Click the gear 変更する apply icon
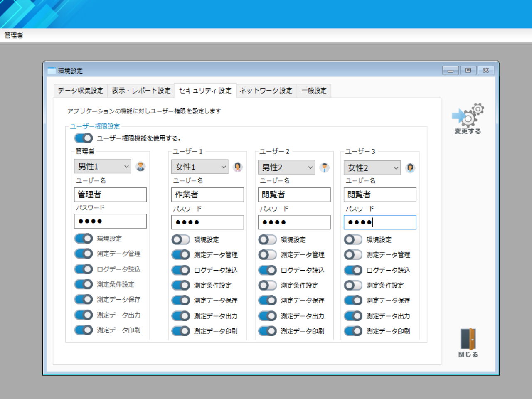 click(x=468, y=116)
